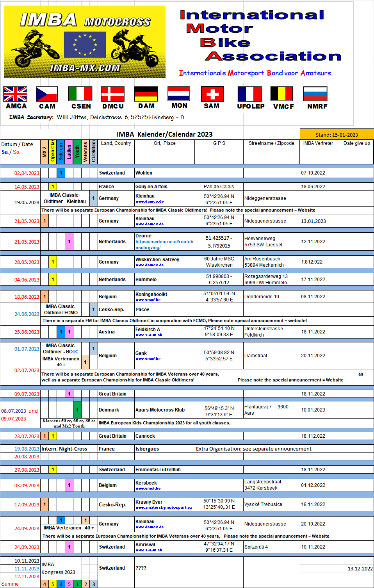Viewport: 374px width, 588px height.
Task: Click the green Summe cell showing 1
Action: pos(77,584)
